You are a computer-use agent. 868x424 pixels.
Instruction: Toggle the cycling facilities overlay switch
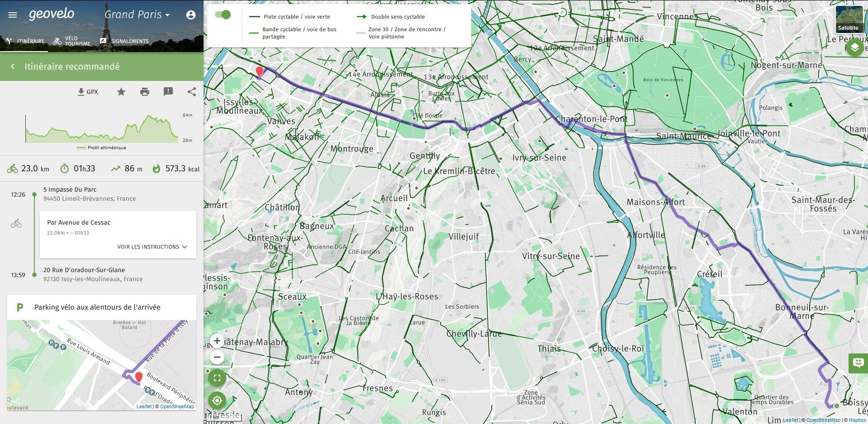[223, 14]
